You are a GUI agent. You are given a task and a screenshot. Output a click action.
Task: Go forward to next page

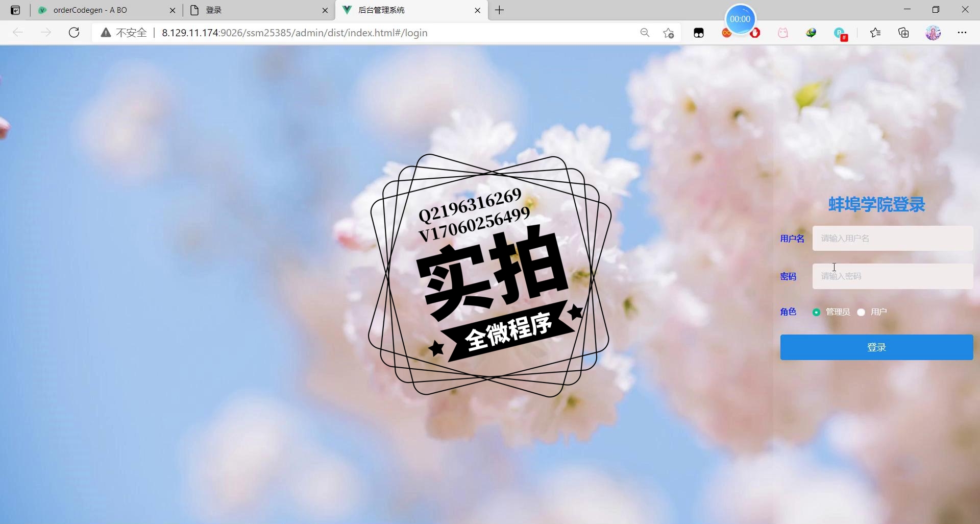pos(46,33)
